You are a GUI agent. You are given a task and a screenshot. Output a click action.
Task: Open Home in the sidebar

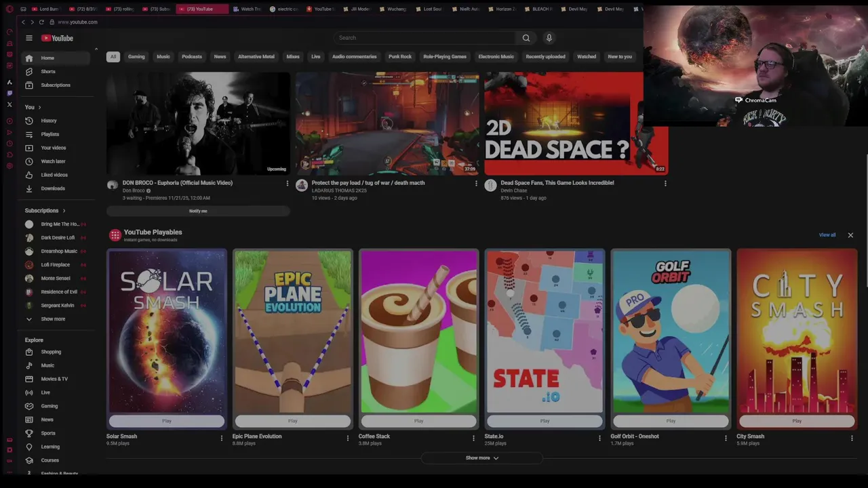tap(56, 58)
